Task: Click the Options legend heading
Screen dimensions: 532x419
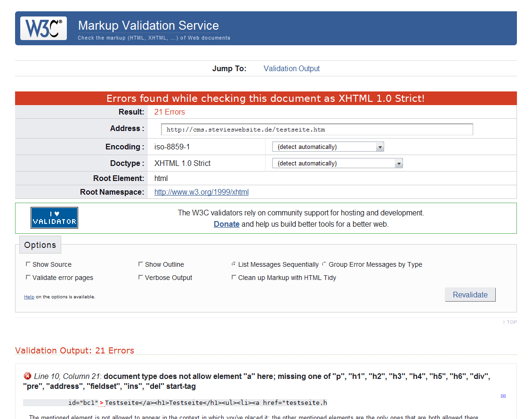Action: coord(40,245)
